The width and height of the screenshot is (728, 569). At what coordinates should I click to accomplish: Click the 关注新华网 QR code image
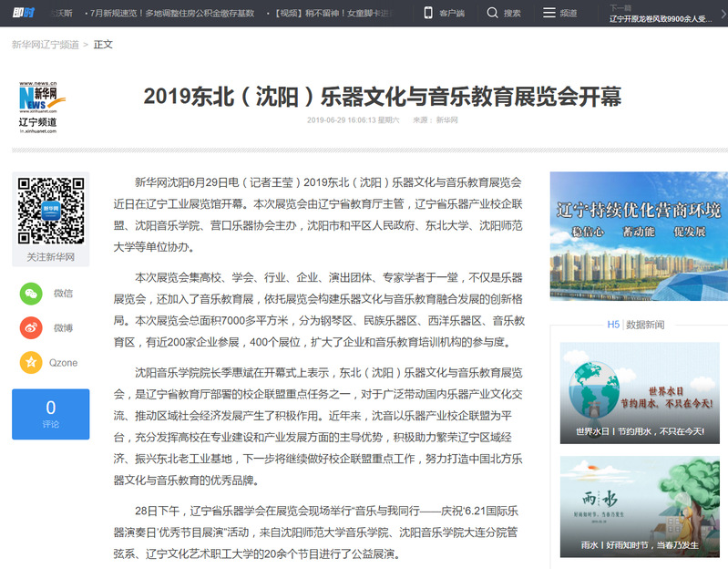point(51,210)
